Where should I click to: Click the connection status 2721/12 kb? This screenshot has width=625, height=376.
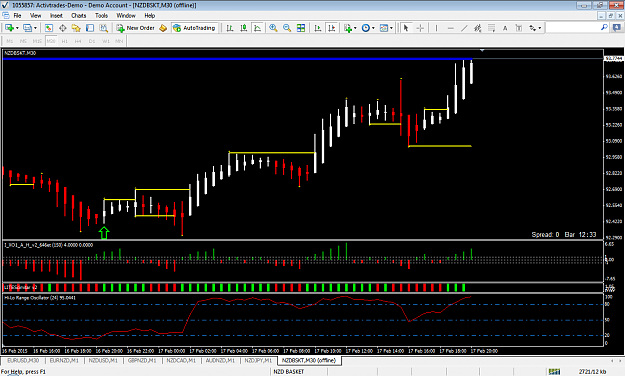click(x=593, y=372)
